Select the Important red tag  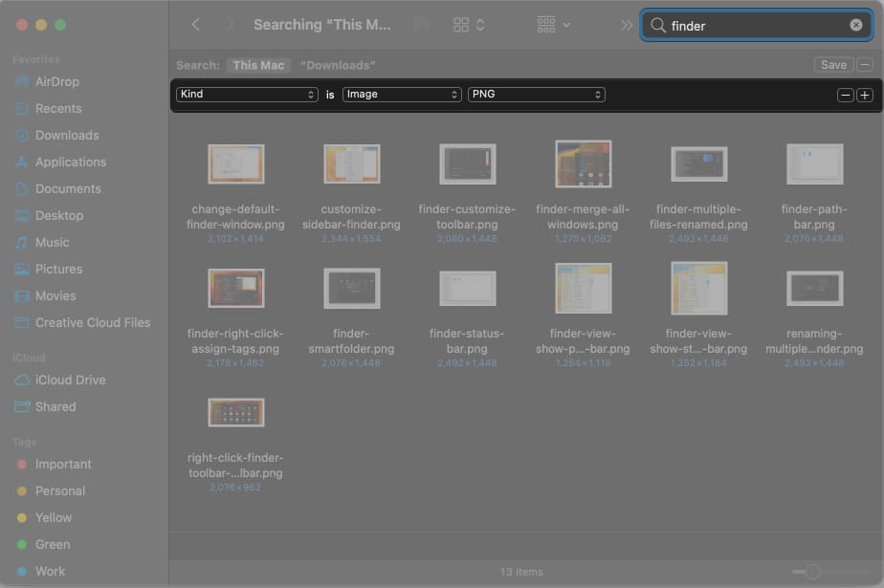[63, 464]
